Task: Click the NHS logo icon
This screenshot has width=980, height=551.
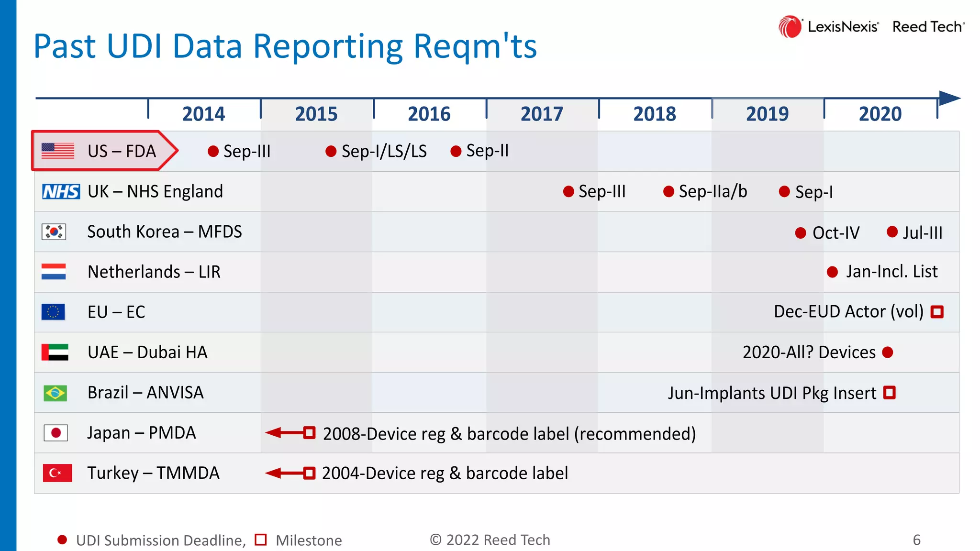Action: tap(61, 191)
